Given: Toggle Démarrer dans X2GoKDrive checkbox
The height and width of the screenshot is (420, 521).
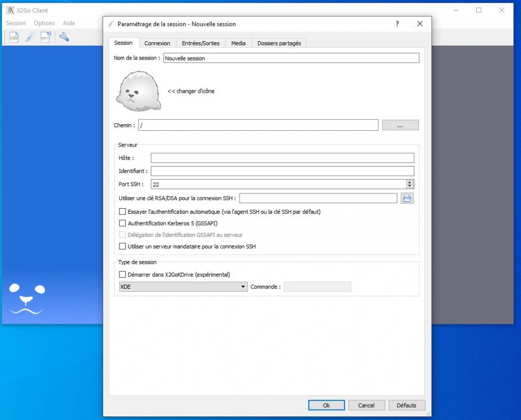Looking at the screenshot, I should click(122, 274).
